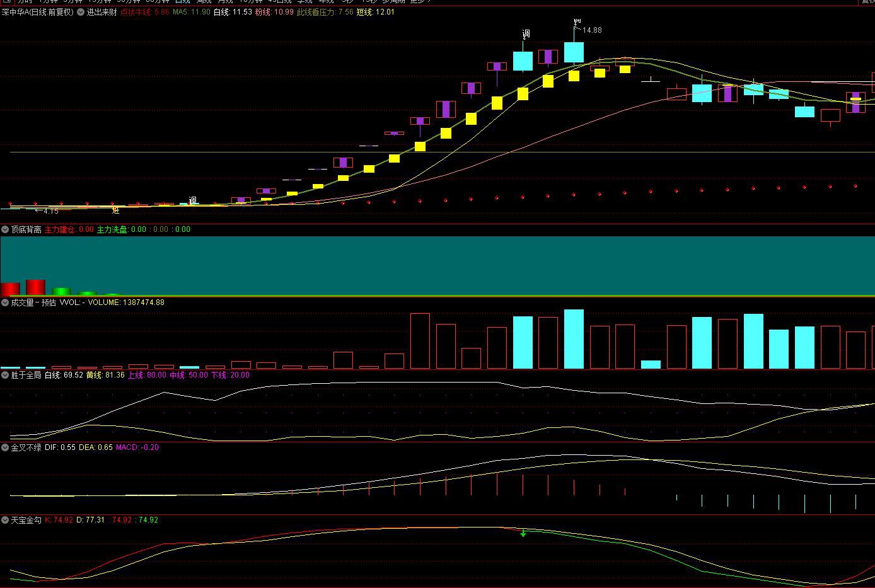The width and height of the screenshot is (875, 588).
Task: Expand the 顶底背离 panel arrow menu
Action: 5,230
